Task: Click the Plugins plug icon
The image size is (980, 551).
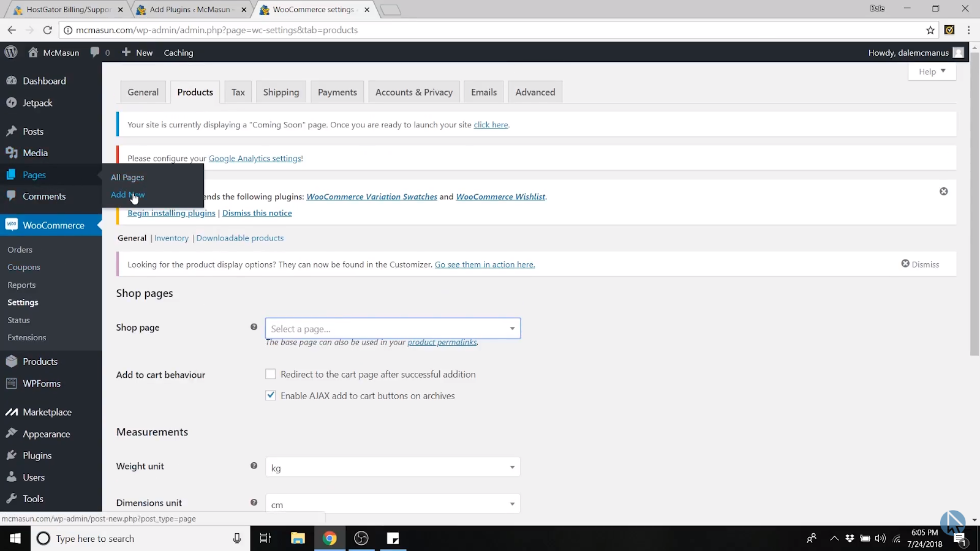Action: click(12, 455)
